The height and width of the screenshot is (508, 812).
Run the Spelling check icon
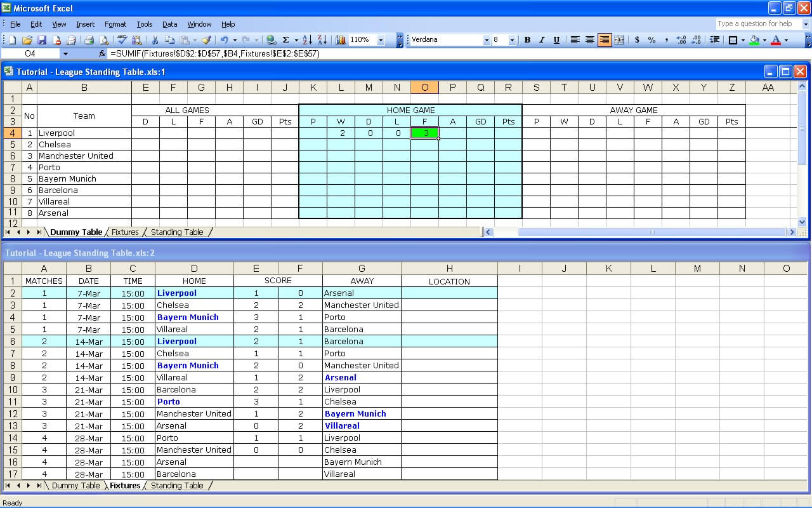pyautogui.click(x=122, y=40)
